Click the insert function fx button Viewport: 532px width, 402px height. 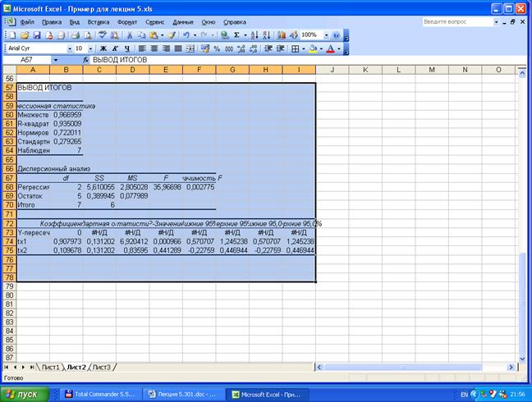86,60
